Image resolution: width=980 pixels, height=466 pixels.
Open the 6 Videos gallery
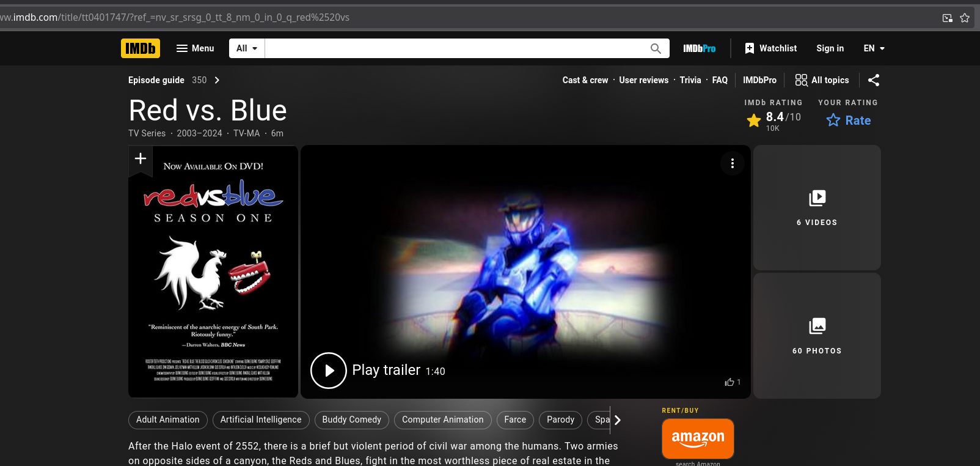tap(817, 208)
